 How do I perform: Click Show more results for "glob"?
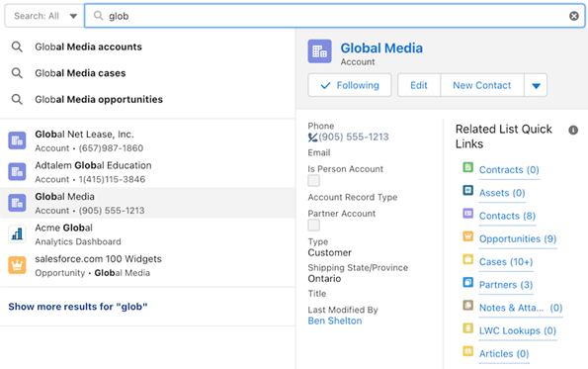[x=78, y=307]
